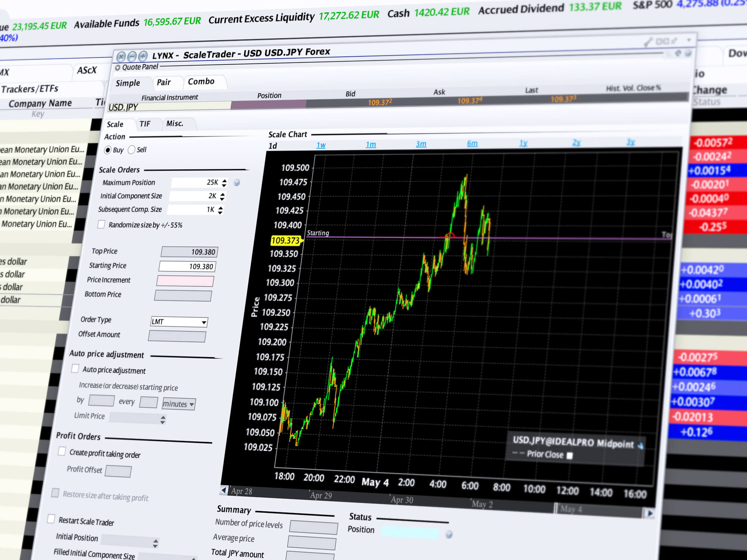Set chart range to 3y
The height and width of the screenshot is (560, 747).
[631, 142]
